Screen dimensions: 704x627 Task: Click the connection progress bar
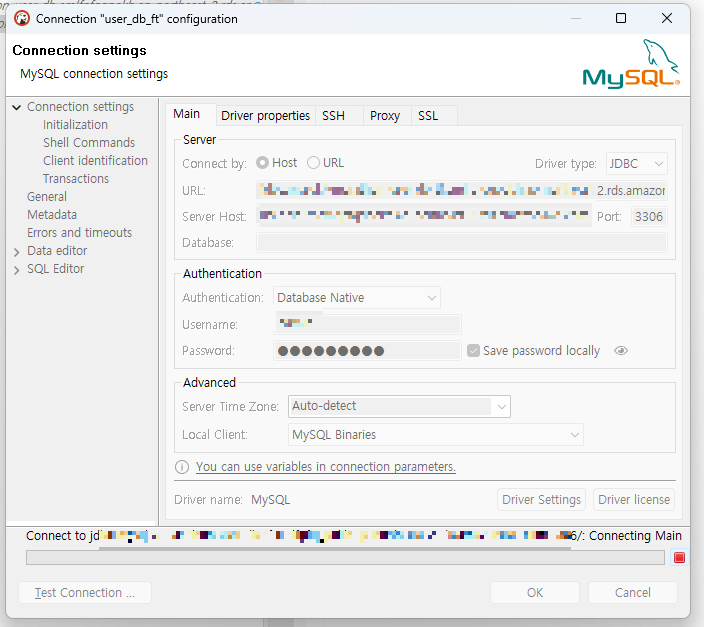click(345, 557)
